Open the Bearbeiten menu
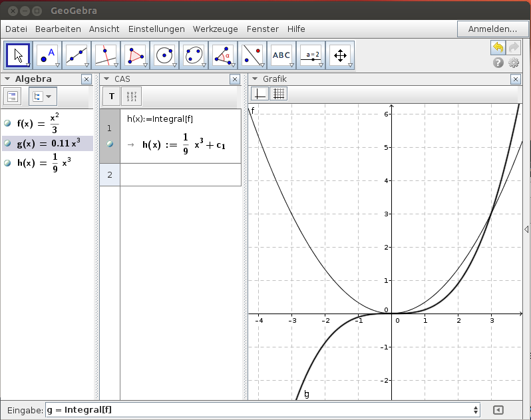Viewport: 531px width, 420px height. pyautogui.click(x=58, y=29)
